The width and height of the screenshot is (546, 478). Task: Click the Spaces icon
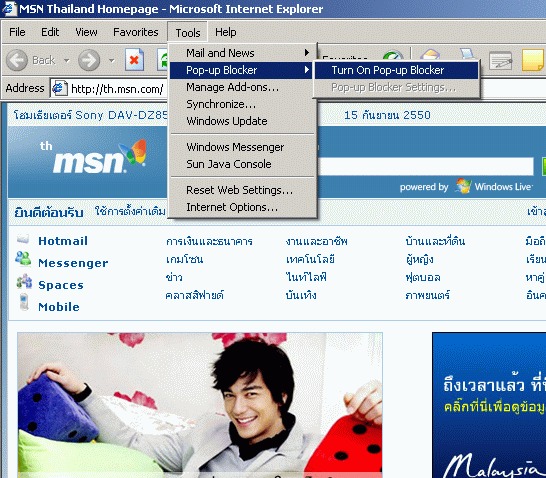pyautogui.click(x=24, y=281)
